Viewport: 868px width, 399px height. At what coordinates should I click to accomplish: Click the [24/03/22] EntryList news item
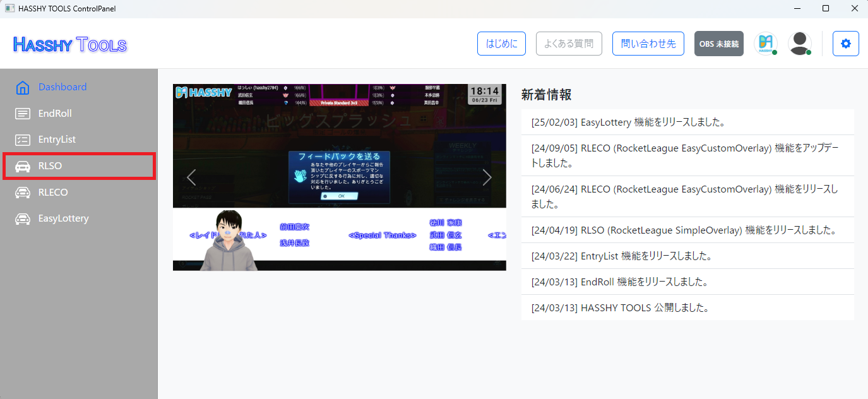687,256
